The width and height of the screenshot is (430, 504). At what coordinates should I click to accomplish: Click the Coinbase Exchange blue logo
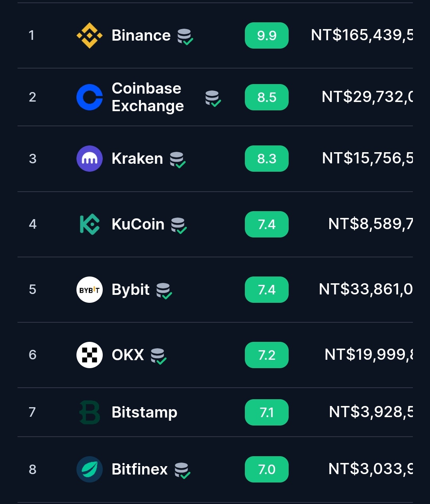coord(90,97)
